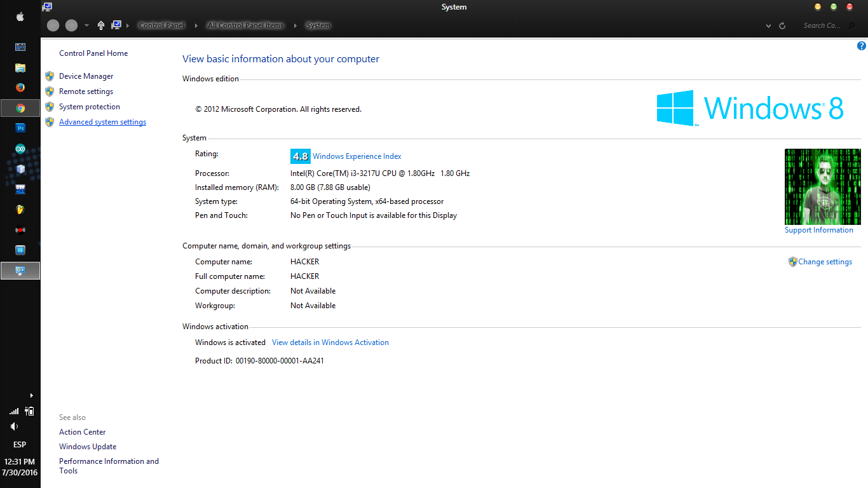Open the address bar history dropdown
This screenshot has width=868, height=488.
point(768,26)
